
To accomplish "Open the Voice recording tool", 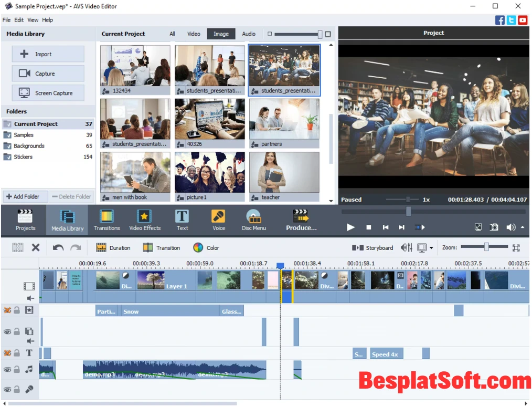I will click(218, 220).
